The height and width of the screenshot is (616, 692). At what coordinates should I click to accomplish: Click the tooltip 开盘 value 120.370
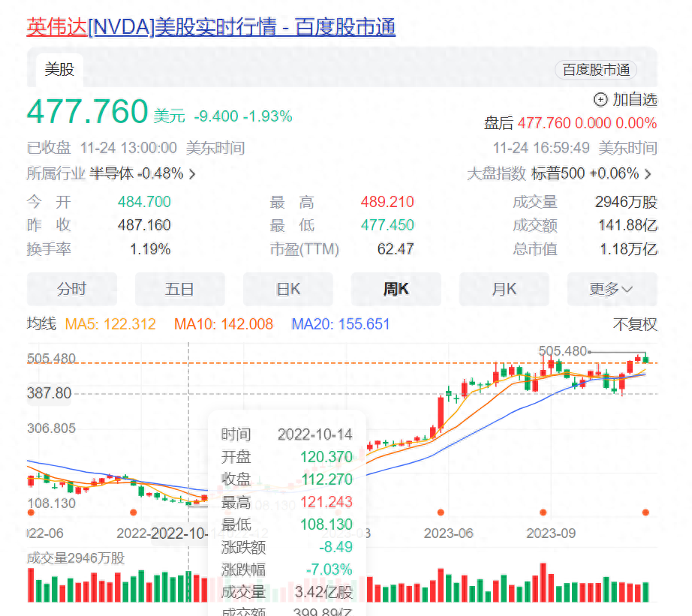pos(326,457)
